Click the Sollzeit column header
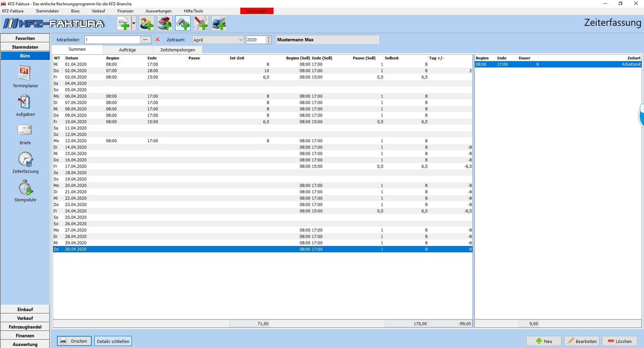This screenshot has height=348, width=644. [x=406, y=58]
